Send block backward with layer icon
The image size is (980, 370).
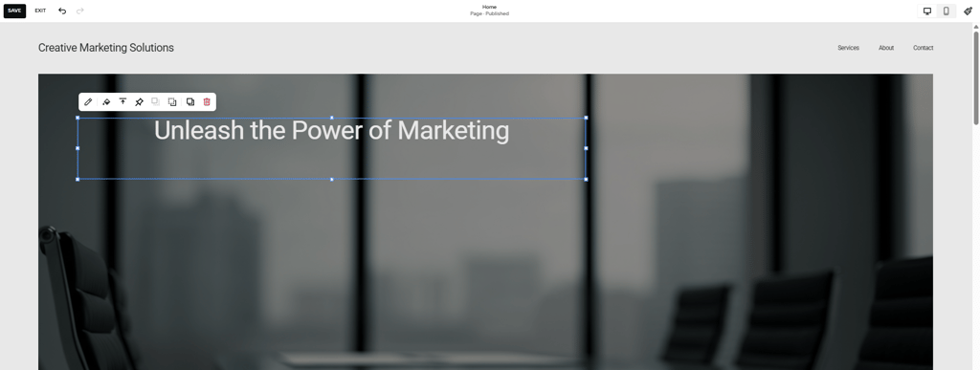coord(172,101)
